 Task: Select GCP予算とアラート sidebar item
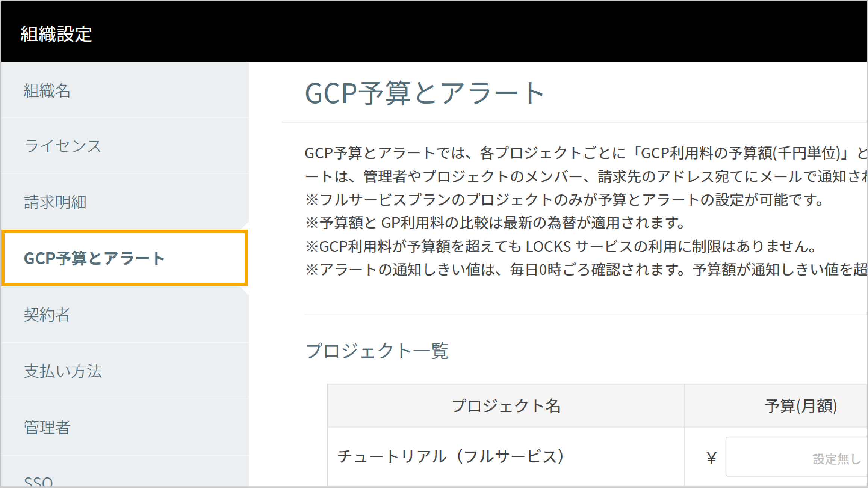(124, 258)
